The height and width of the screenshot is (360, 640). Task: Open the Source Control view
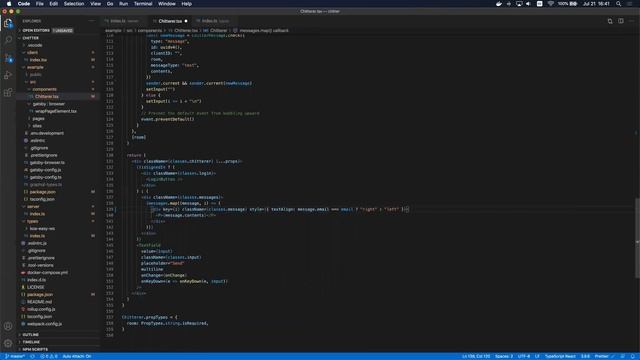8,58
